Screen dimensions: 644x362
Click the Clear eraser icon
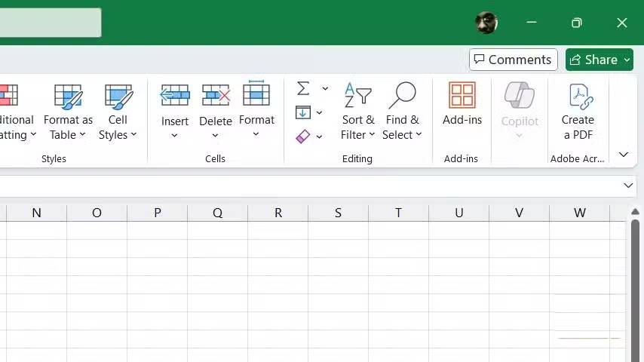point(303,137)
